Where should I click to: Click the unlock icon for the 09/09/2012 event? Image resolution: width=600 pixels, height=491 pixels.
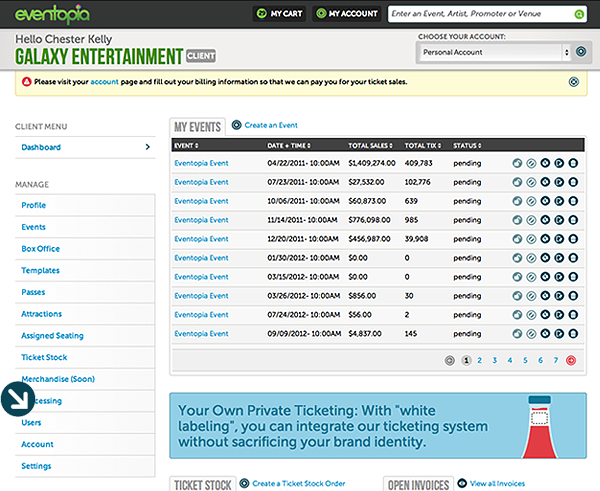point(517,334)
